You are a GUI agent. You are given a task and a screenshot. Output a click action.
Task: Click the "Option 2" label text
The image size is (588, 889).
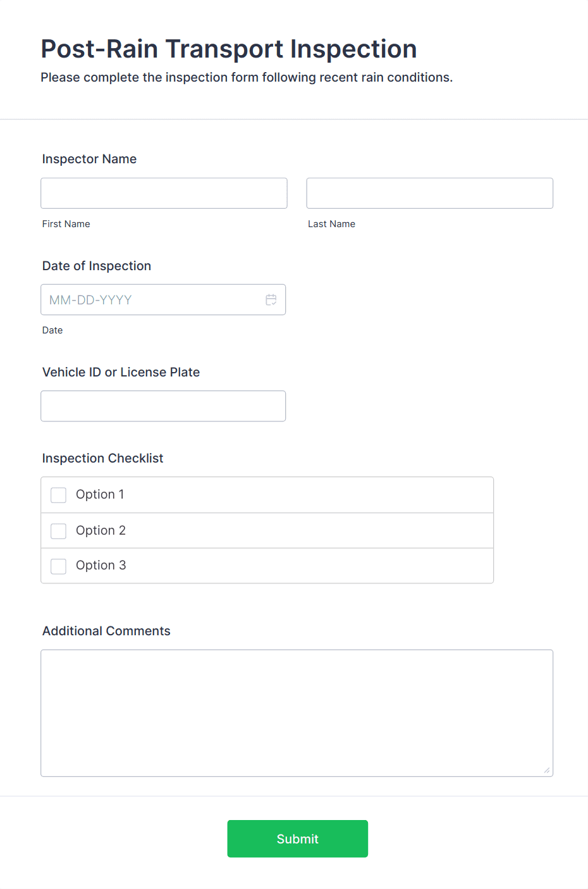click(101, 530)
